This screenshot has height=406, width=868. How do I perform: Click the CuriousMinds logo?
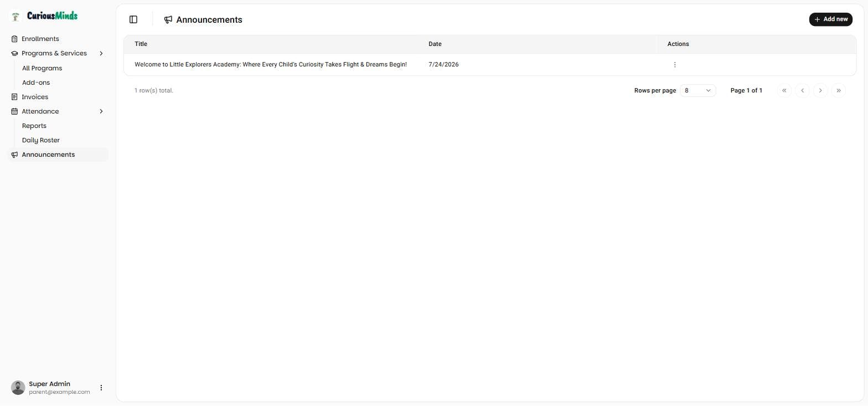click(44, 16)
